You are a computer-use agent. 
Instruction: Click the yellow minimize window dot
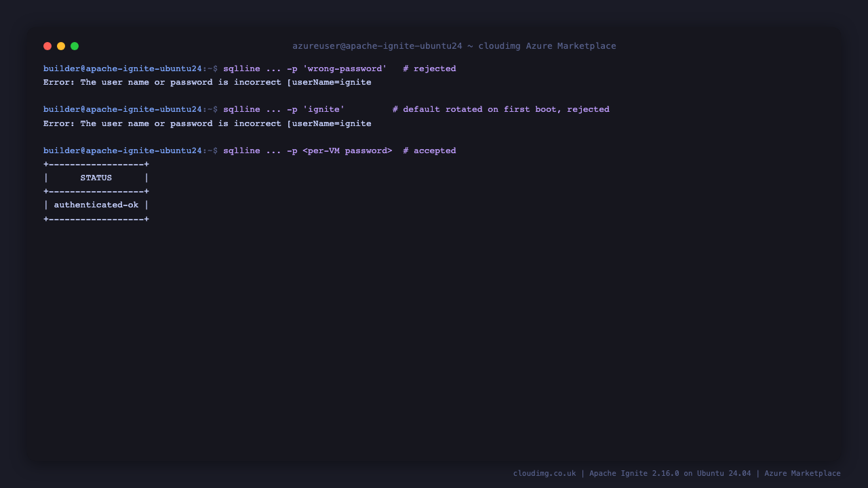[x=61, y=46]
